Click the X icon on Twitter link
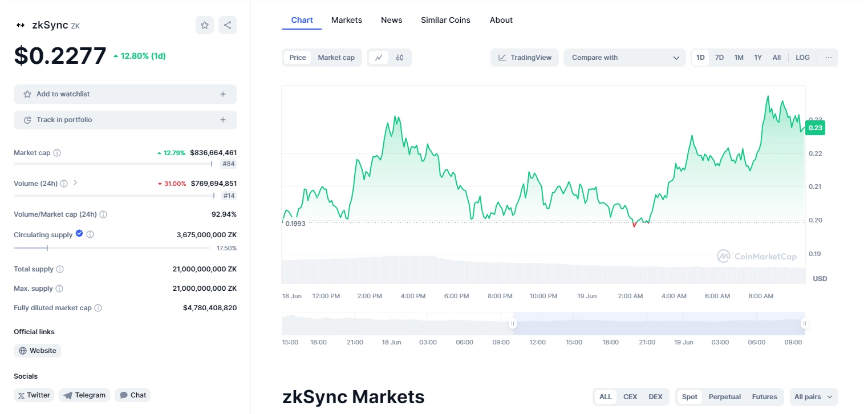This screenshot has width=868, height=414. coord(21,395)
